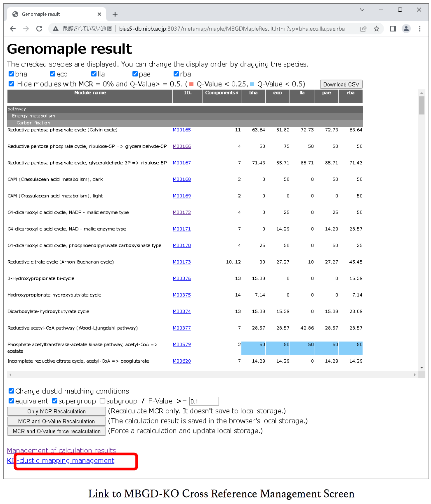
Task: Open the user profile icon
Action: click(406, 29)
